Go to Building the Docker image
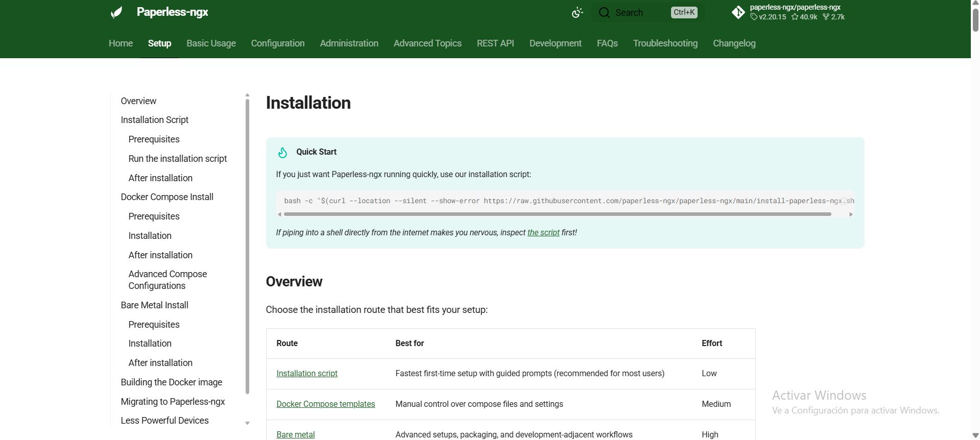980x440 pixels. [172, 382]
